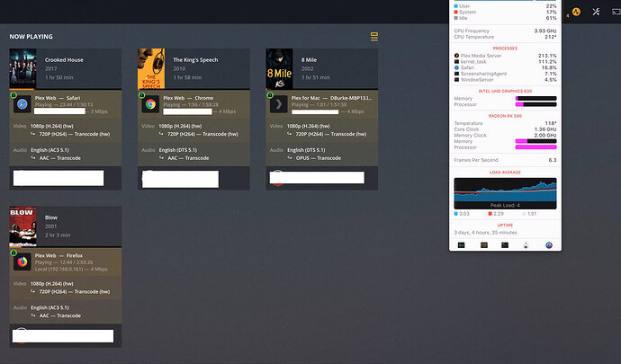This screenshot has width=621, height=364.
Task: Click Uptime '3 days, 4 hours, 35 minutes'
Action: pyautogui.click(x=486, y=233)
